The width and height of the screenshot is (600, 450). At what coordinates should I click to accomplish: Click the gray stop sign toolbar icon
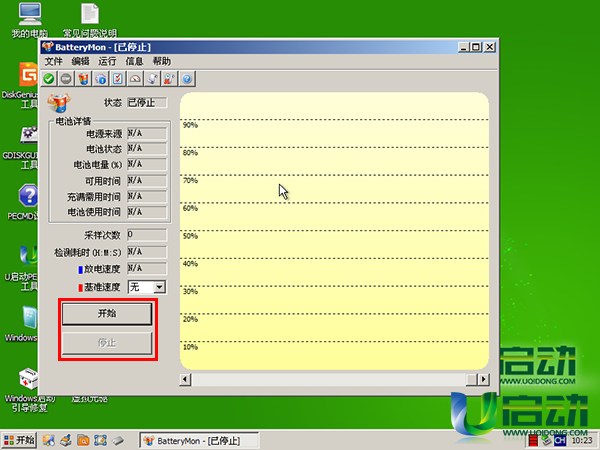point(66,79)
